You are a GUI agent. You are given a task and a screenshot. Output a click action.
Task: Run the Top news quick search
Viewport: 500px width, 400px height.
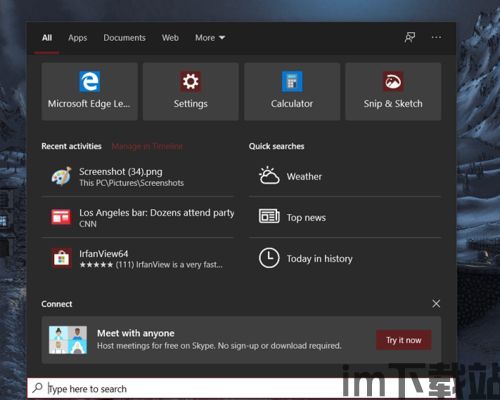pos(345,217)
